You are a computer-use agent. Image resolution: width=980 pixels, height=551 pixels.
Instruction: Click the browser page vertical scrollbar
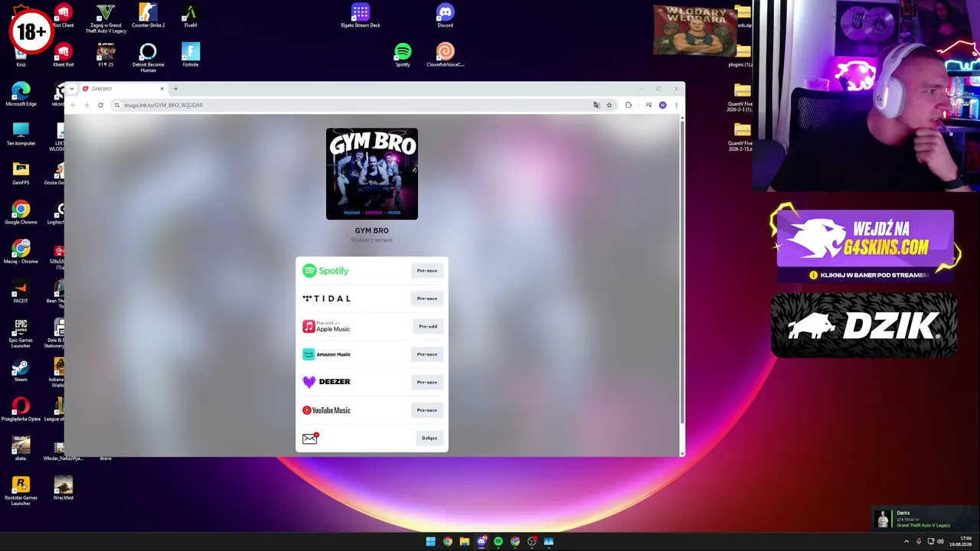pyautogui.click(x=681, y=272)
